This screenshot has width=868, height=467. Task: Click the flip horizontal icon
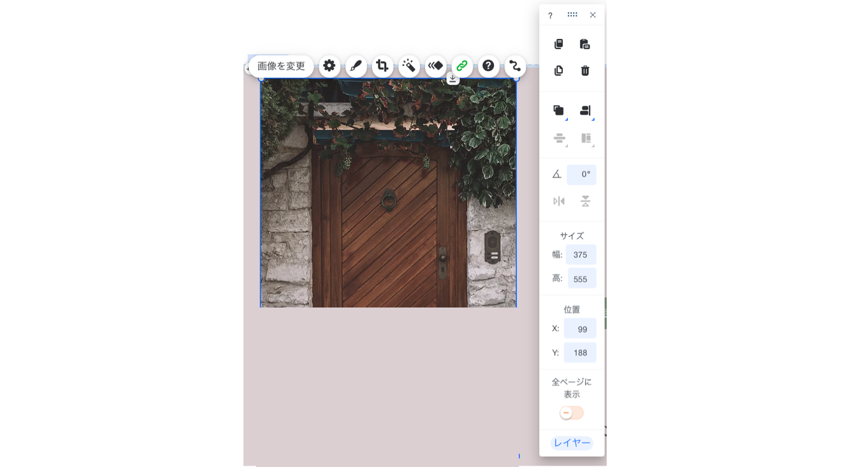559,202
